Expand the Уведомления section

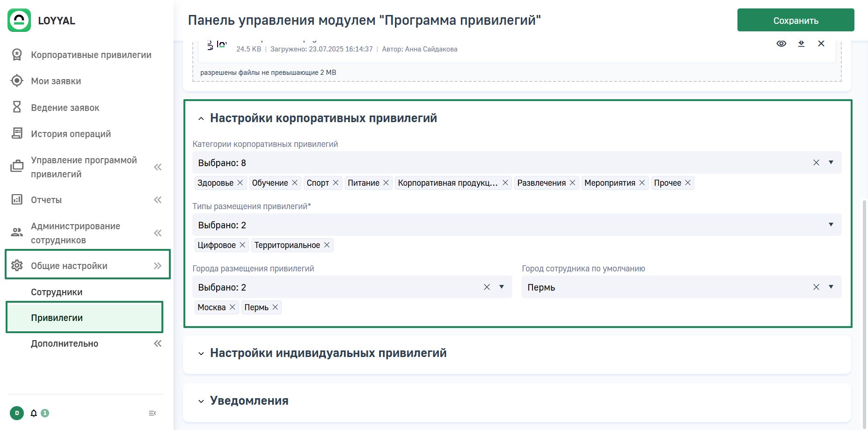[249, 401]
